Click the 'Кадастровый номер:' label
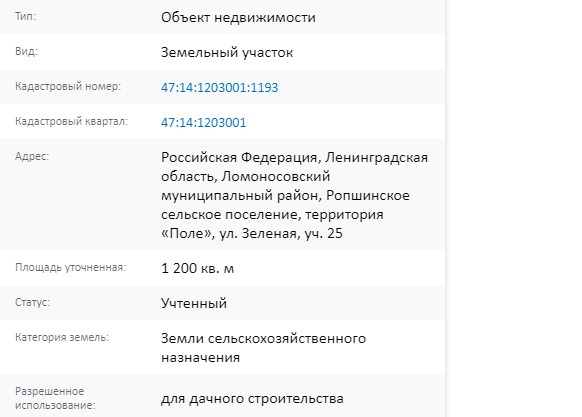Image resolution: width=582 pixels, height=417 pixels. (68, 86)
